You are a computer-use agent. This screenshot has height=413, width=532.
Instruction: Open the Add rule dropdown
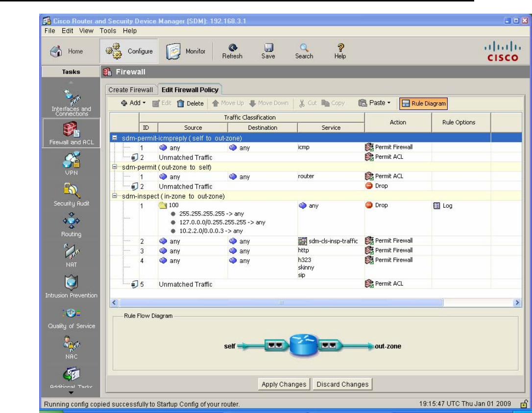[133, 103]
